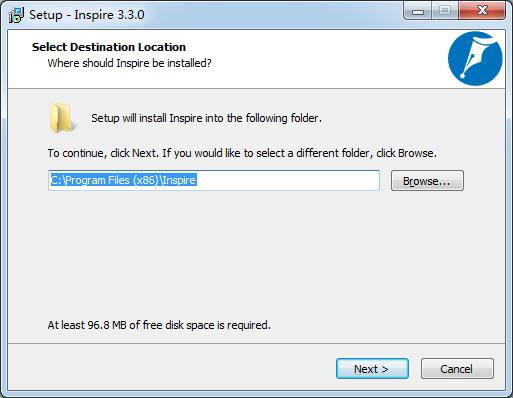
Task: Close the Setup window
Action: pos(482,11)
